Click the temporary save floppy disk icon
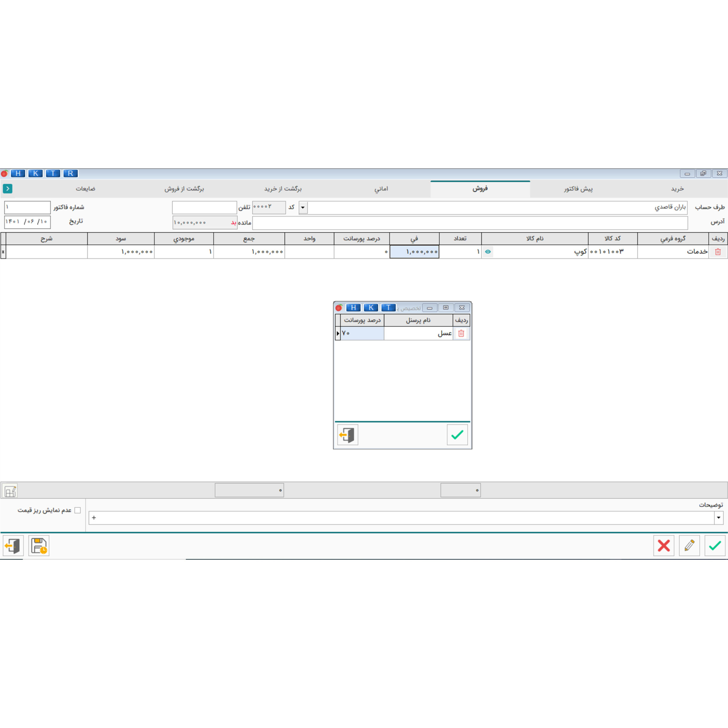Viewport: 728px width, 728px height. point(39,546)
